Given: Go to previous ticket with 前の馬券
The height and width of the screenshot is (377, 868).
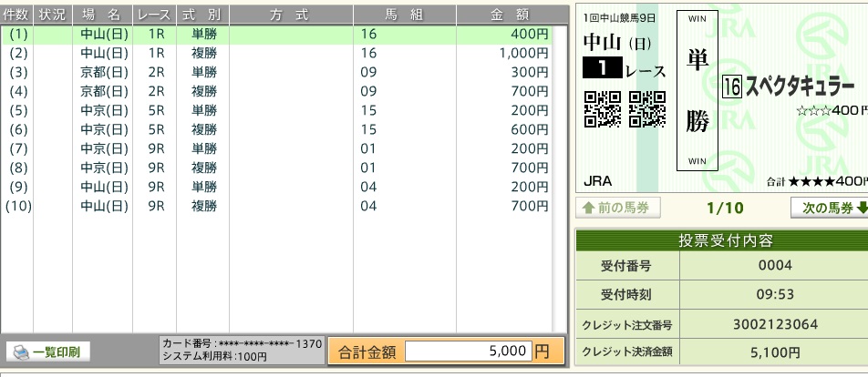Looking at the screenshot, I should point(618,208).
